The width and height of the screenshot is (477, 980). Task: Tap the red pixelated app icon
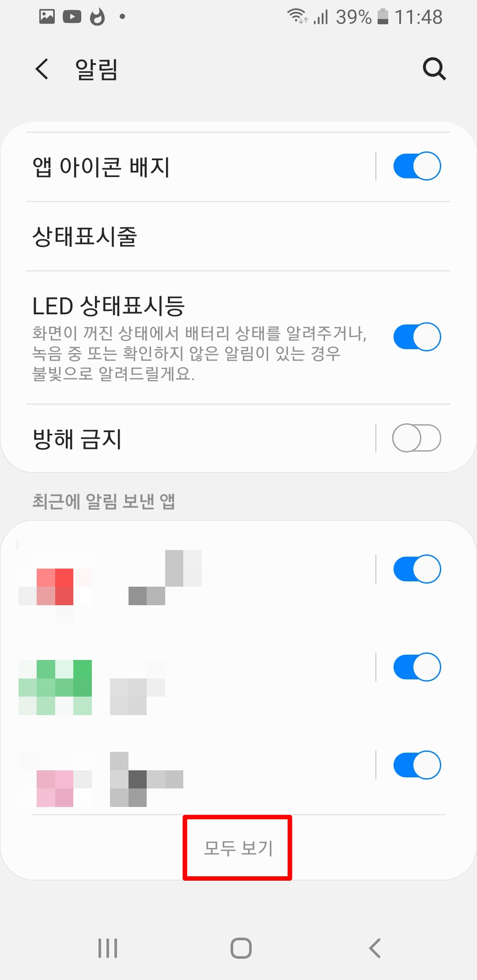(x=55, y=587)
